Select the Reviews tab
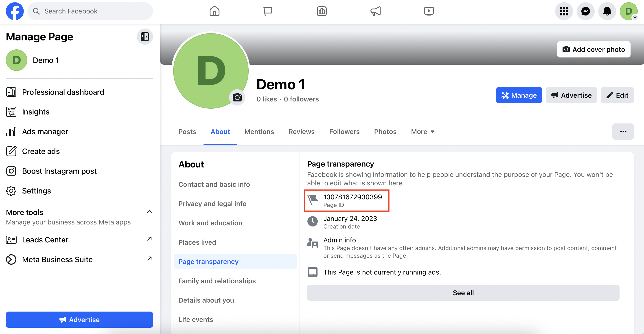Image resolution: width=644 pixels, height=334 pixels. click(302, 132)
